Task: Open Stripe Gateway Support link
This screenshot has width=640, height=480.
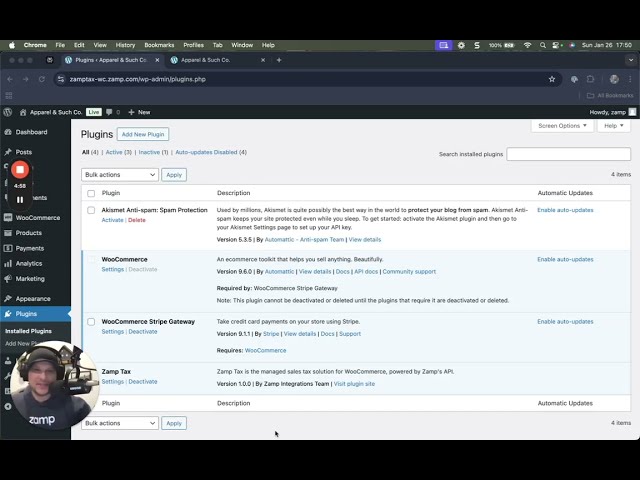Action: [350, 334]
